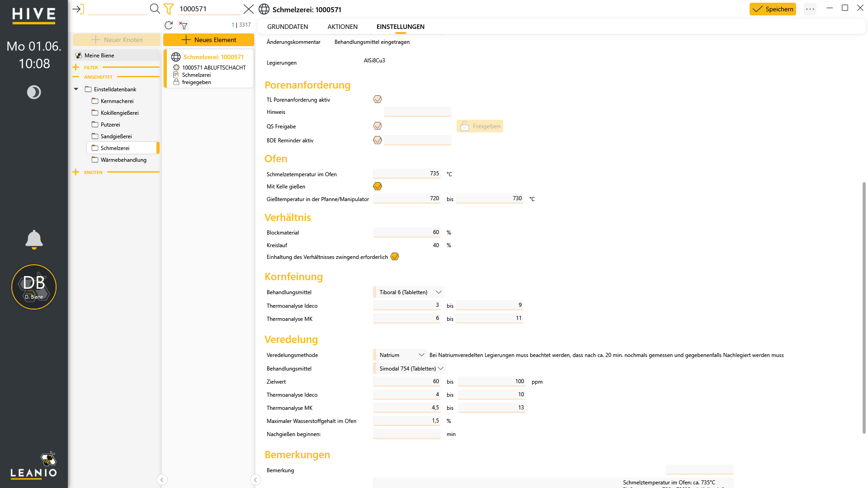This screenshot has width=868, height=488.
Task: Collapse the navigation panel arrow
Action: (162, 480)
